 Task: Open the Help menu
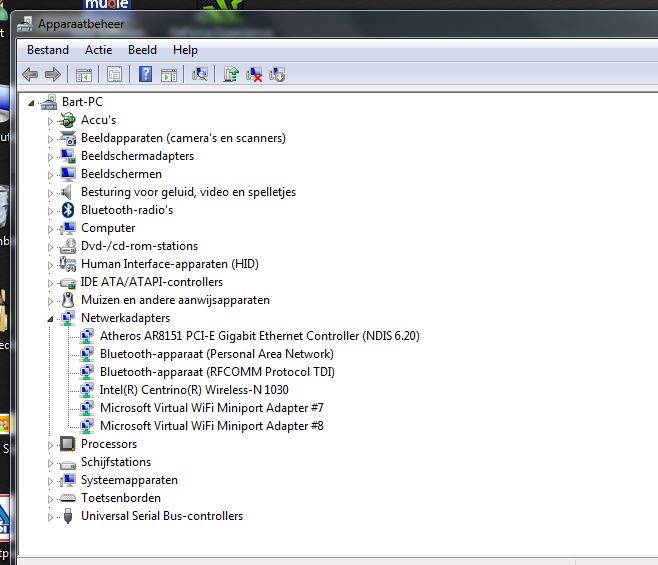pyautogui.click(x=185, y=50)
